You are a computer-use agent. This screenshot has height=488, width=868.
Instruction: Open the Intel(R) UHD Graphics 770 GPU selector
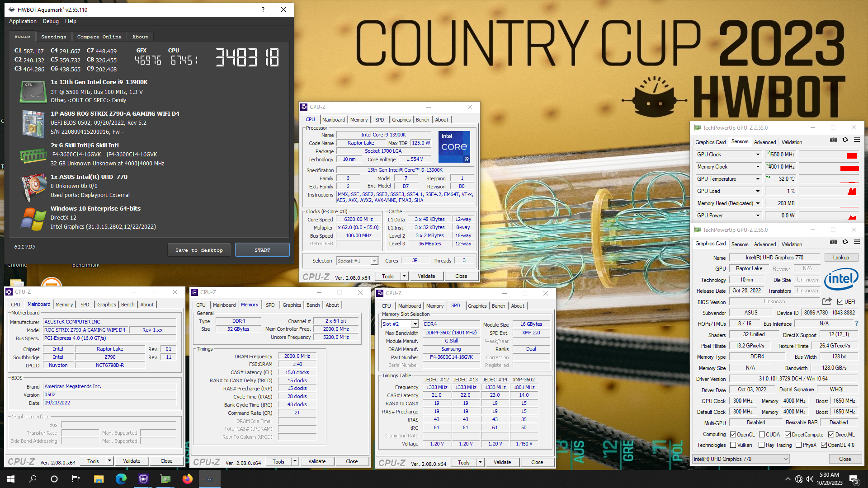[741, 459]
